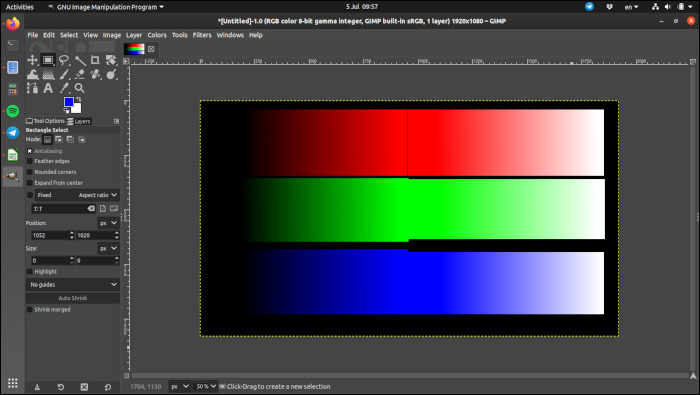
Task: Toggle Antialiasing checkbox
Action: click(x=29, y=151)
